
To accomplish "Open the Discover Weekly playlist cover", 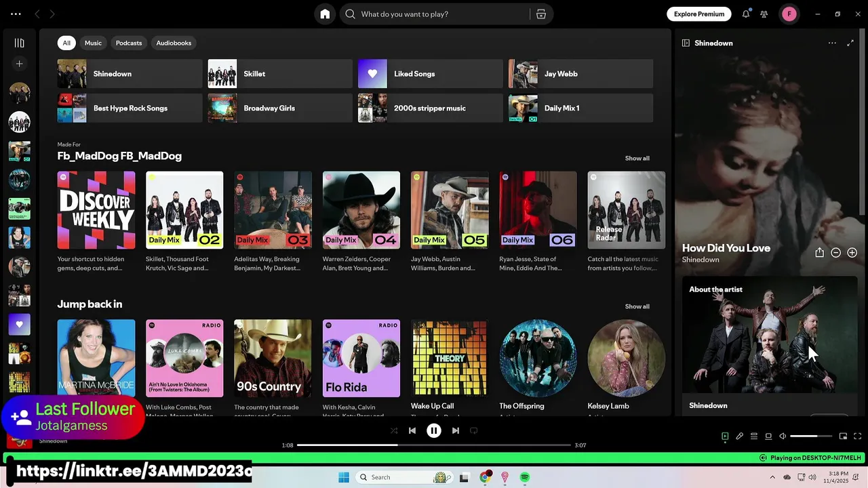I will 96,210.
